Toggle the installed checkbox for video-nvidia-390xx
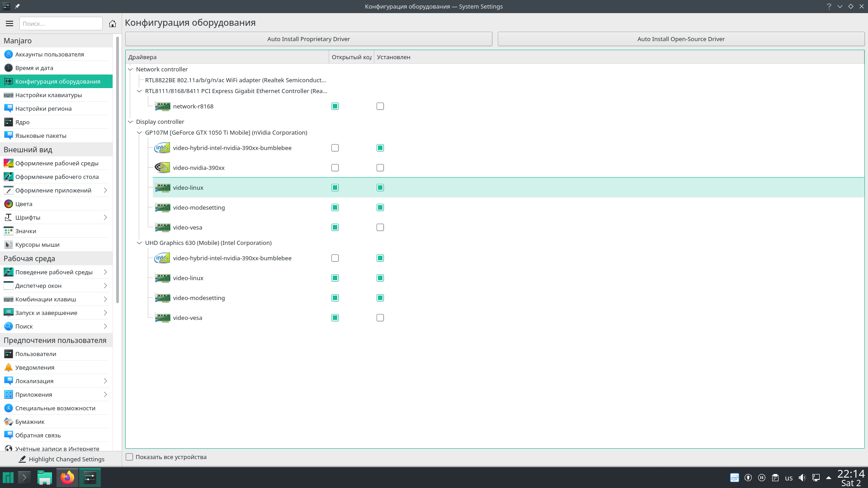This screenshot has width=868, height=488. pyautogui.click(x=380, y=168)
